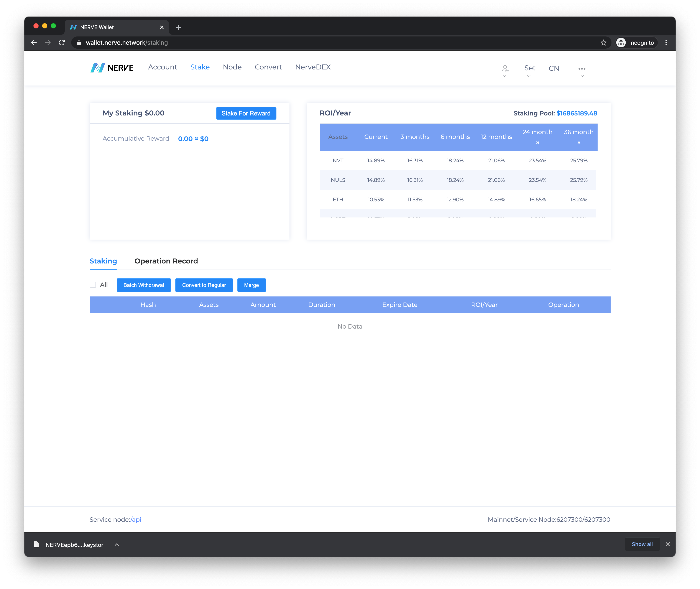The width and height of the screenshot is (700, 589).
Task: Click Convert to Regular button
Action: click(204, 285)
